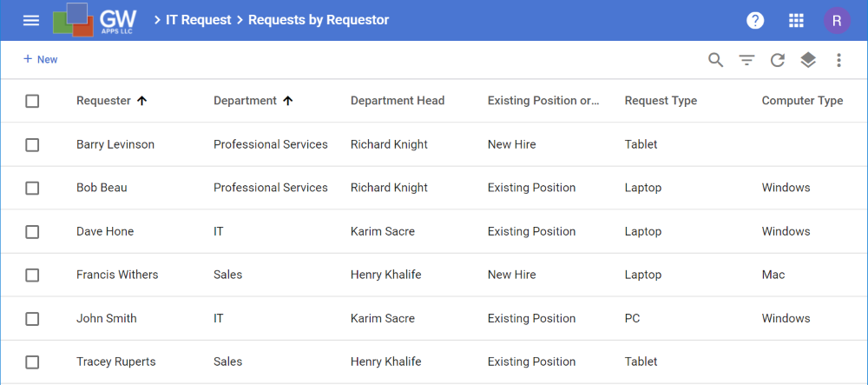Go to IT Request breadcrumb
Screen dimensions: 868x385
pyautogui.click(x=198, y=20)
